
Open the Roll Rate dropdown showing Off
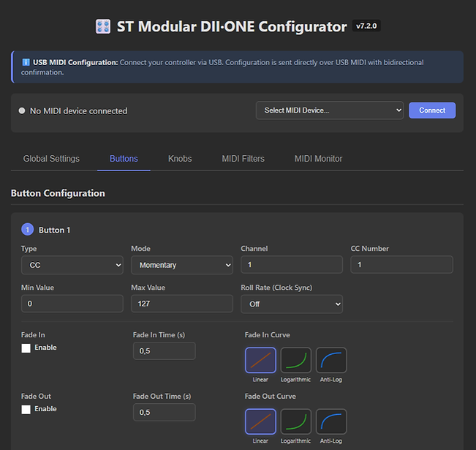292,304
